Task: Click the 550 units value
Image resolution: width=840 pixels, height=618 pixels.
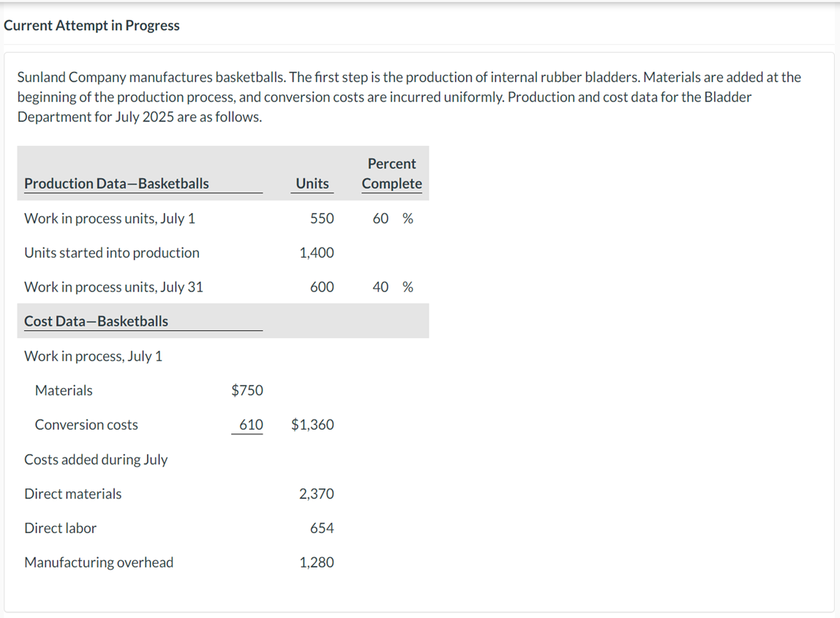Action: [322, 219]
